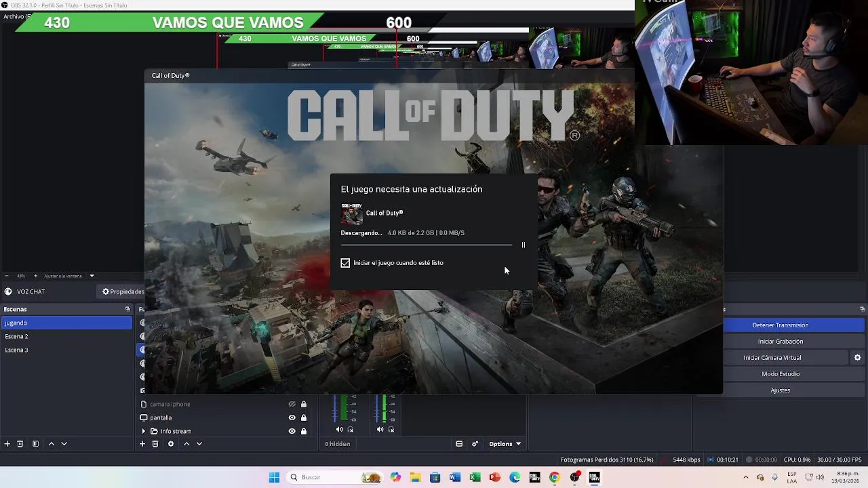
Task: Select 'Escena 3' in scenes list
Action: [x=66, y=350]
